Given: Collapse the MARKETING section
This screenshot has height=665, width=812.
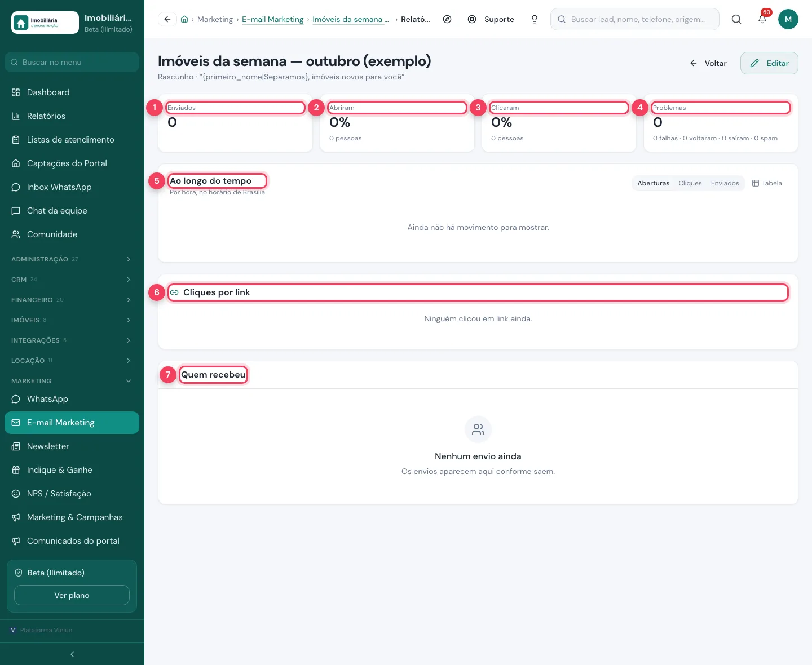Looking at the screenshot, I should [72, 381].
